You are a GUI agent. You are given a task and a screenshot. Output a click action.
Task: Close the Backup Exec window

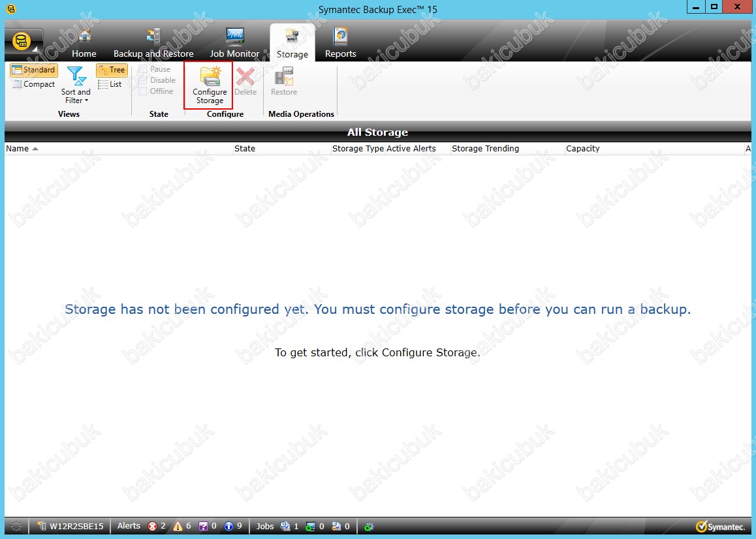[x=737, y=7]
